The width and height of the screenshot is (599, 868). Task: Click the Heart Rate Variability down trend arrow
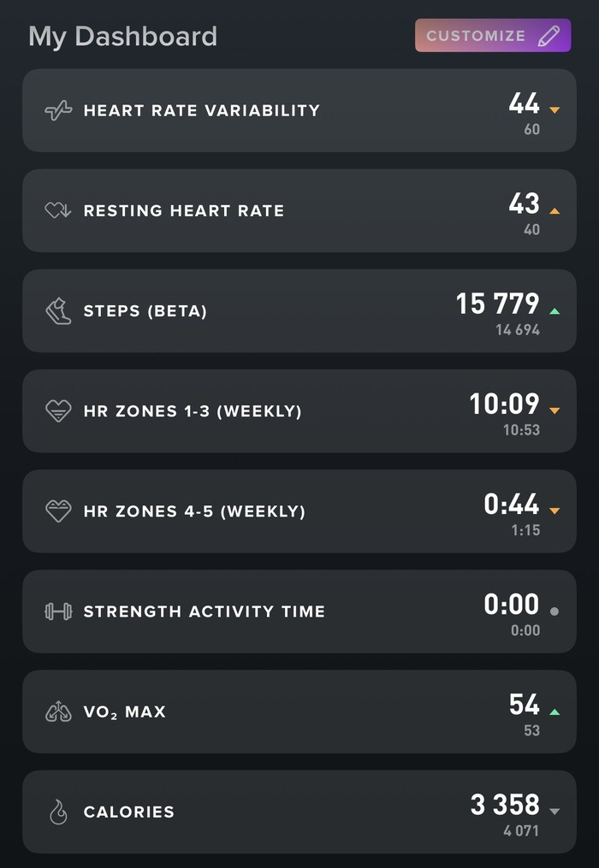[x=555, y=110]
